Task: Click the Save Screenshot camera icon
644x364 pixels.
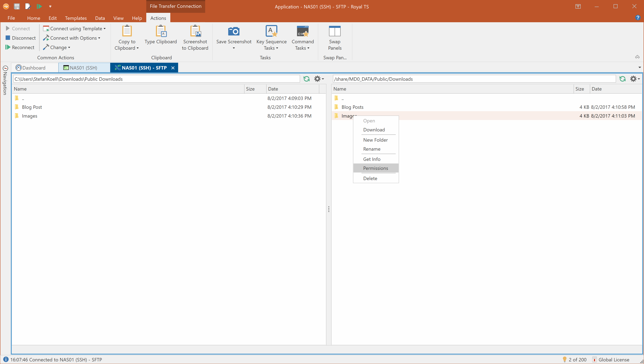Action: [234, 31]
